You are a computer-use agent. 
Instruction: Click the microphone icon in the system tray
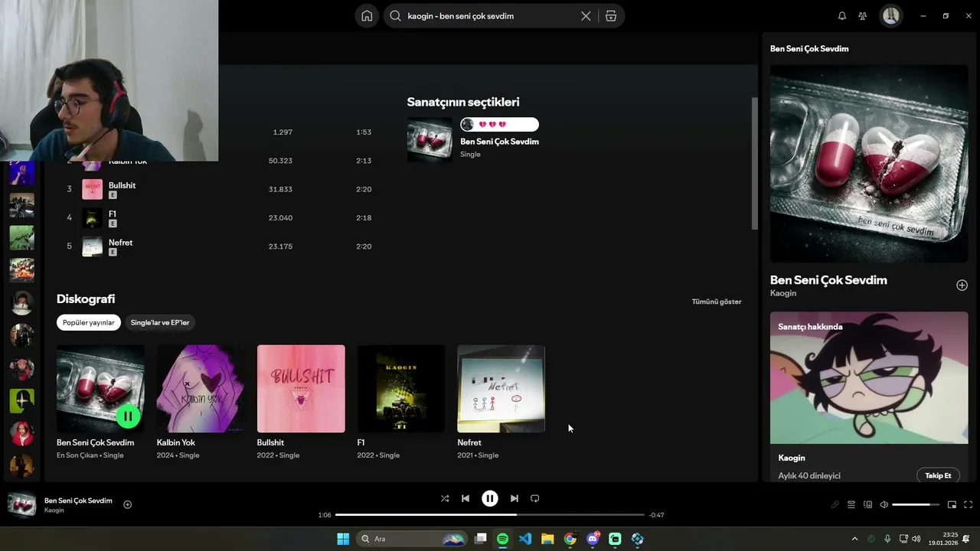pos(887,539)
